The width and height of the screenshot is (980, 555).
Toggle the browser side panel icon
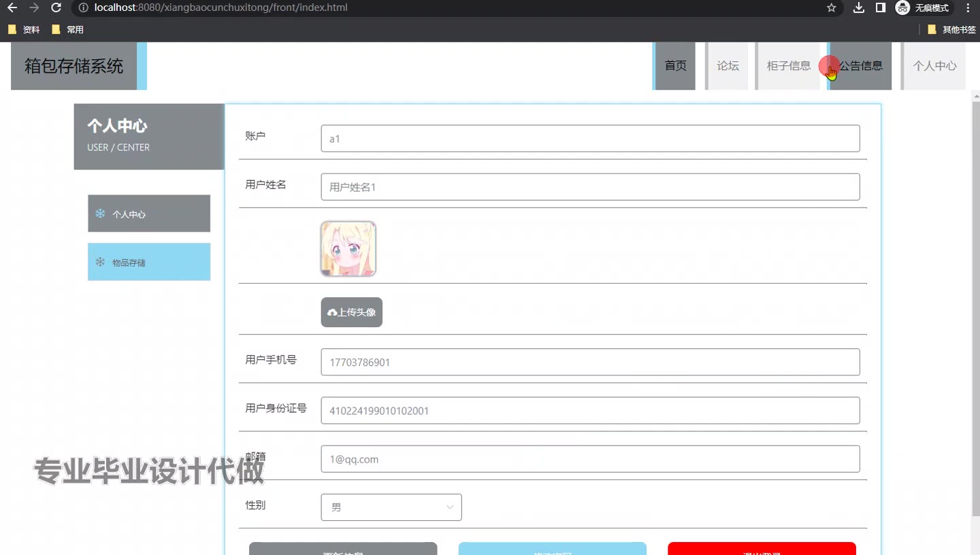coord(880,8)
